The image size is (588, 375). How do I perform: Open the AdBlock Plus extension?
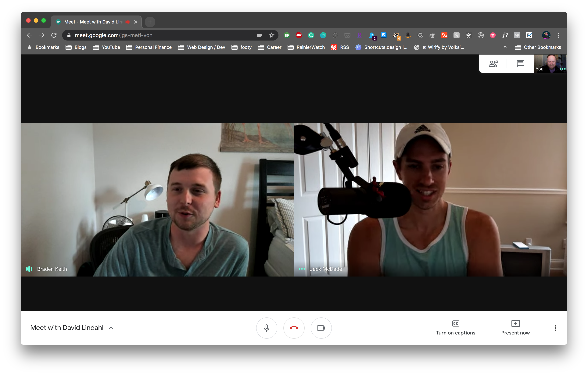(299, 35)
